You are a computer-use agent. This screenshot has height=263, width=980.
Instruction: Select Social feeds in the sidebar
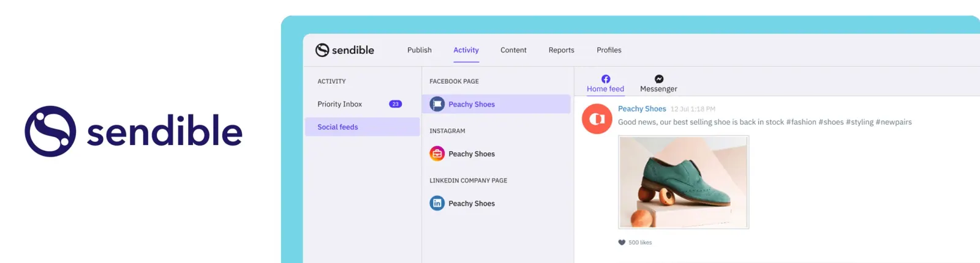point(362,127)
